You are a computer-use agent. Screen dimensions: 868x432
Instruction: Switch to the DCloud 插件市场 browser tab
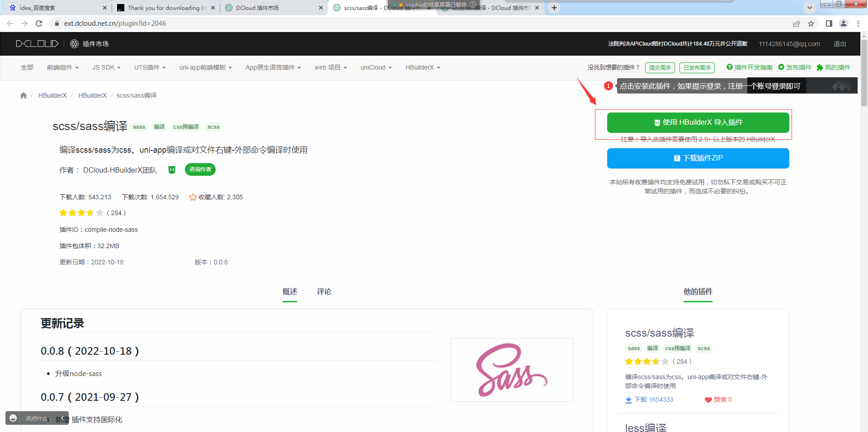coord(274,8)
